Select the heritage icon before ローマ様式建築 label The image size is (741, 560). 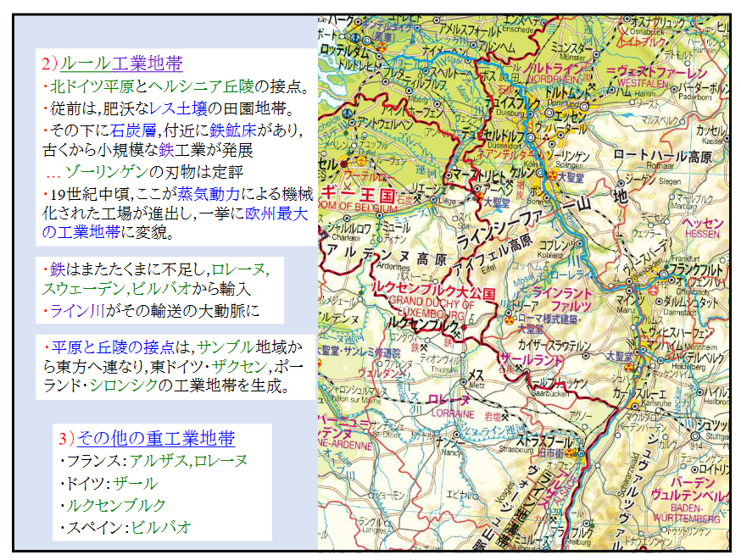508,321
